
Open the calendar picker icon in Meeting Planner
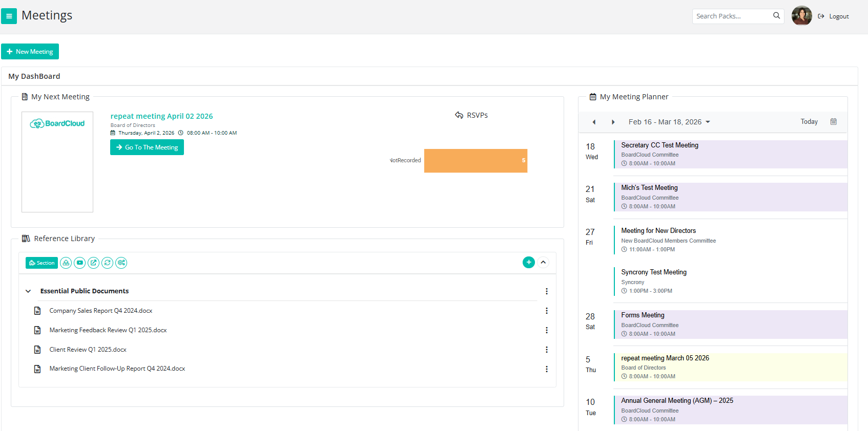(x=833, y=122)
